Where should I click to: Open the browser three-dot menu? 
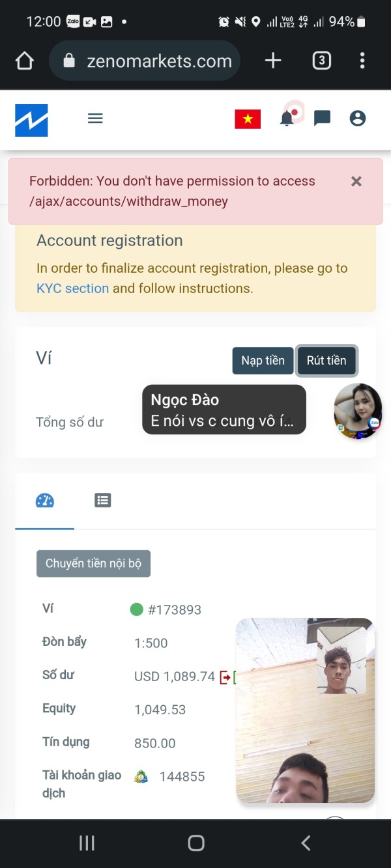(362, 61)
